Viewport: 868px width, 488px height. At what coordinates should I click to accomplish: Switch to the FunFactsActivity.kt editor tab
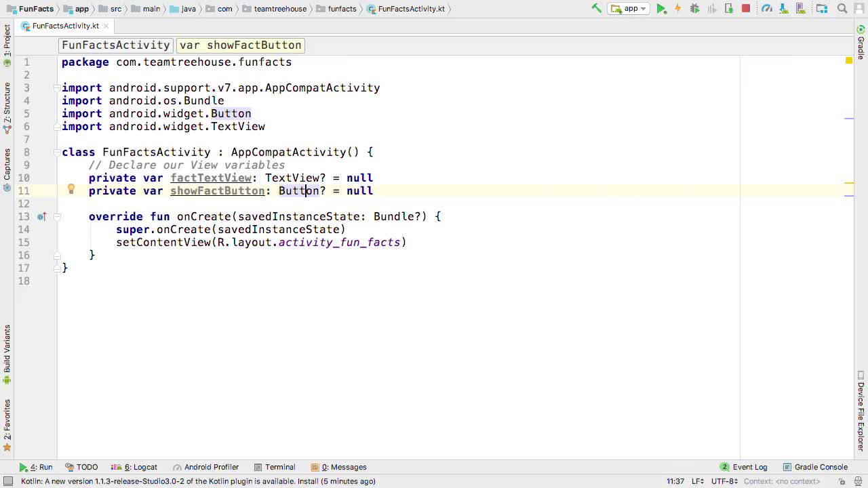click(65, 26)
